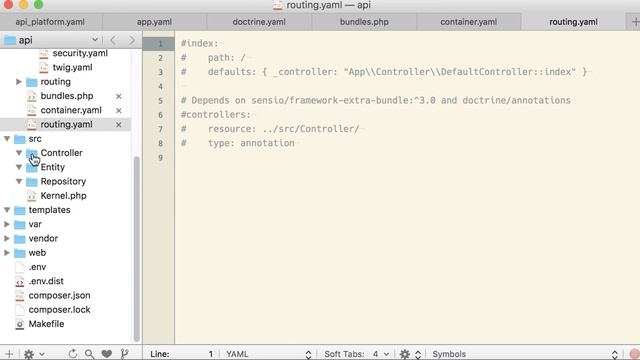Open the api project folder dropdown

pyautogui.click(x=51, y=40)
